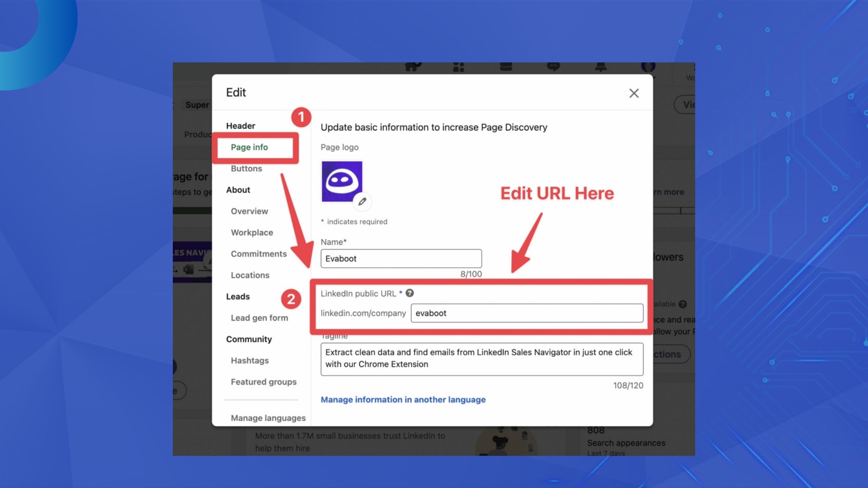The width and height of the screenshot is (868, 488).
Task: Open the Workplace section
Action: [x=252, y=232]
